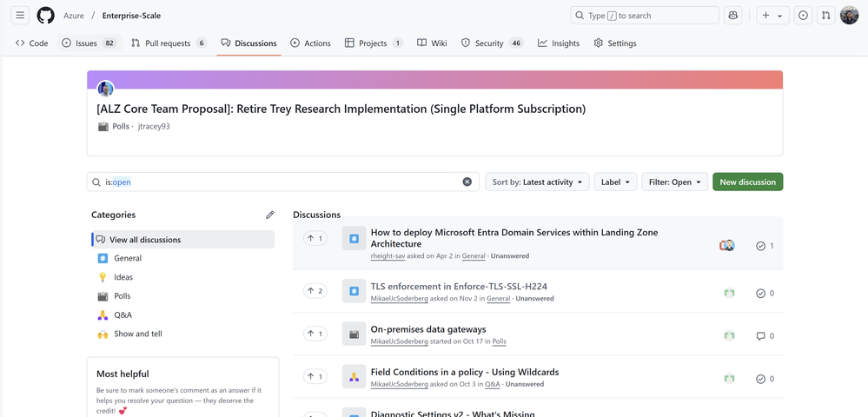Open Field Conditions in a policy discussion

[x=464, y=372]
